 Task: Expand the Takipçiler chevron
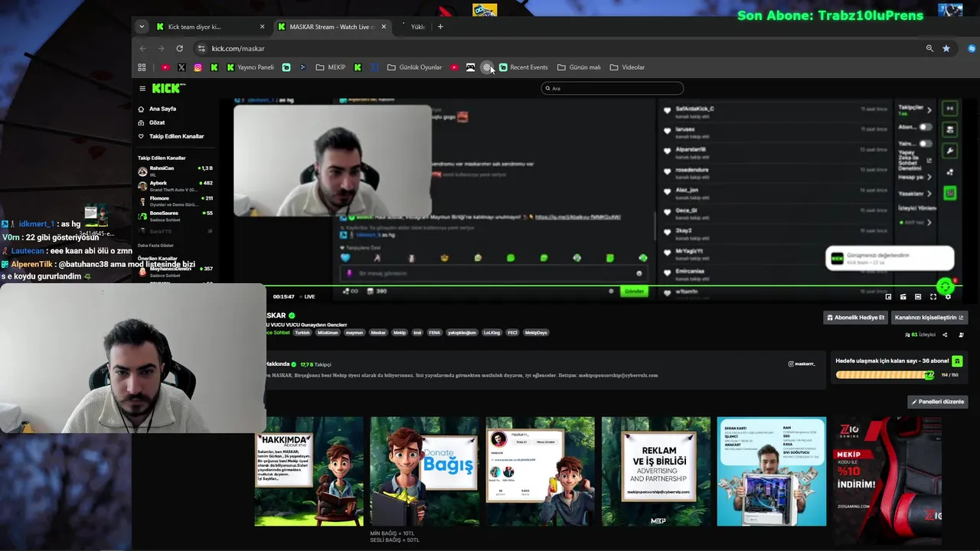click(x=929, y=110)
